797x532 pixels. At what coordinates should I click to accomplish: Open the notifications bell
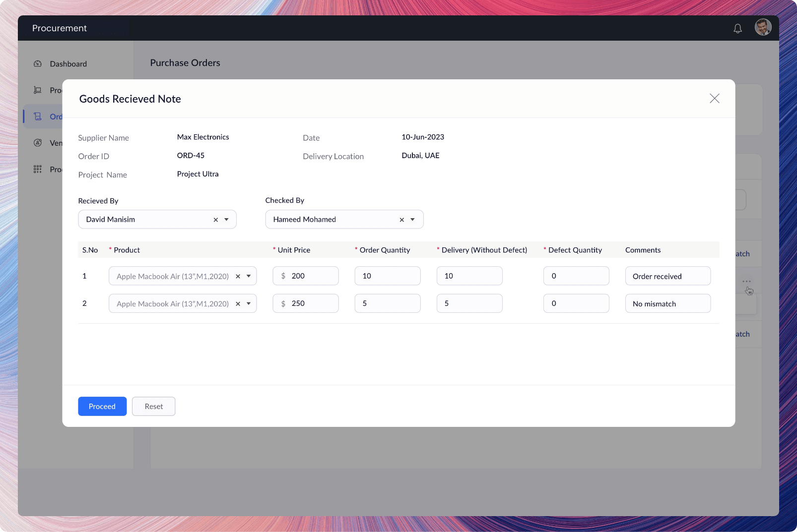pos(737,28)
